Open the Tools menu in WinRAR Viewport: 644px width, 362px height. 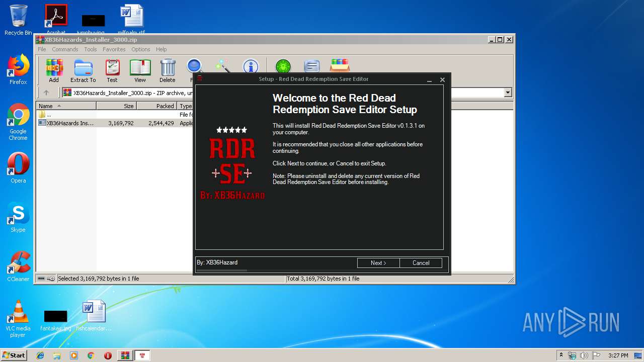tap(91, 49)
